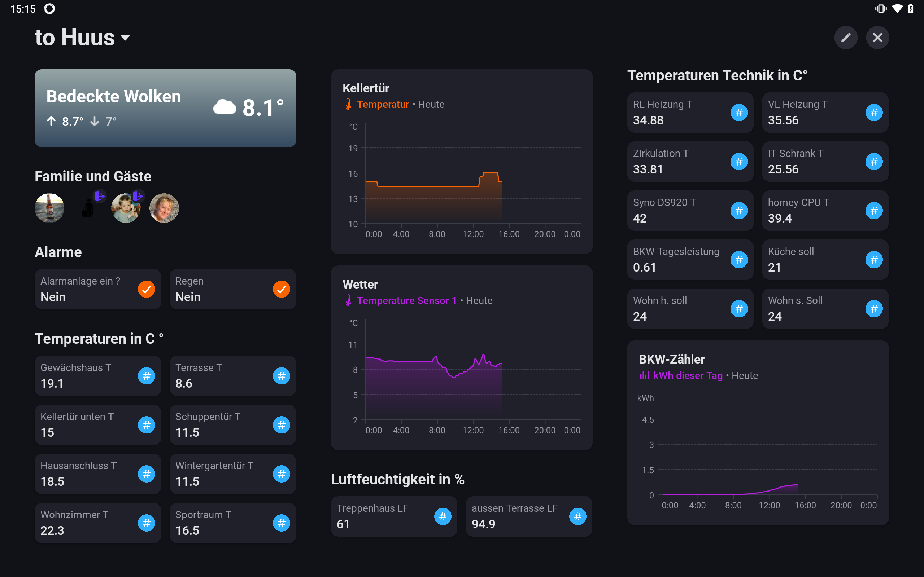Click the cloud icon in the weather card
The image size is (924, 577).
click(225, 107)
